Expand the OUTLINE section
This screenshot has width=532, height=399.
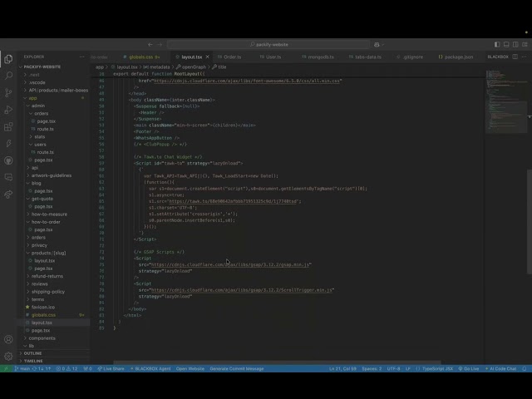point(33,353)
